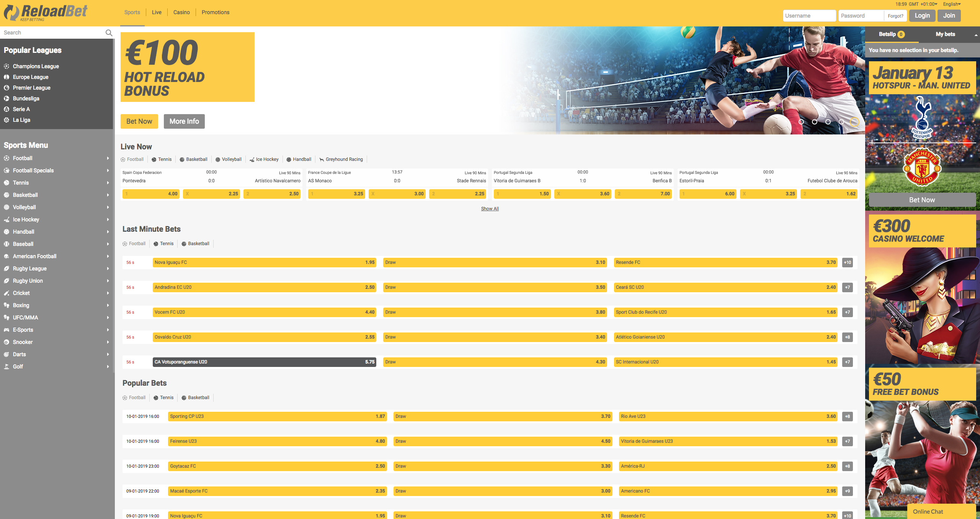The width and height of the screenshot is (980, 519).
Task: Click the left Search field
Action: pos(52,33)
